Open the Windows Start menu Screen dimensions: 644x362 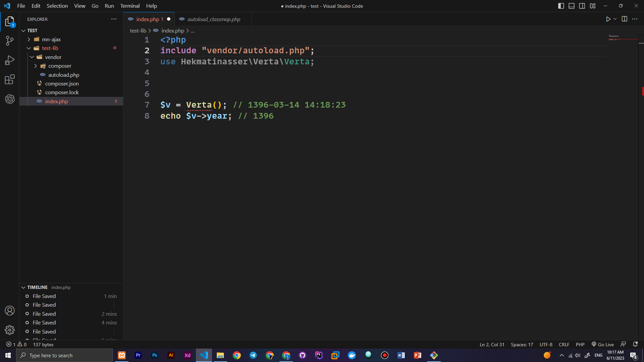8,355
